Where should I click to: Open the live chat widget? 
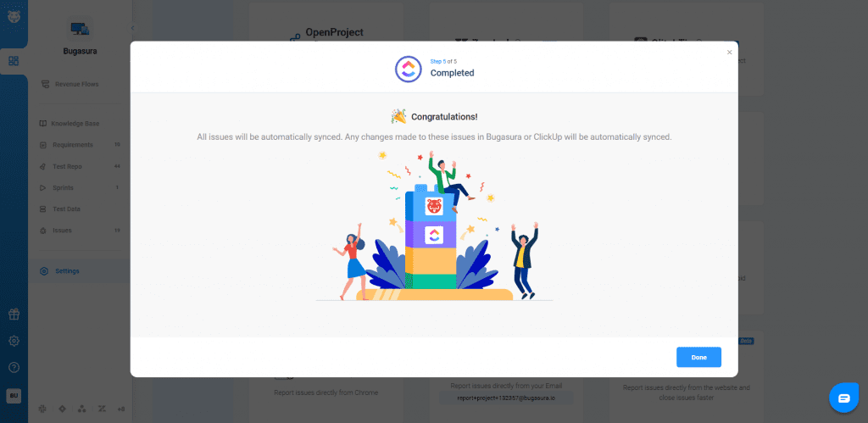click(x=843, y=398)
